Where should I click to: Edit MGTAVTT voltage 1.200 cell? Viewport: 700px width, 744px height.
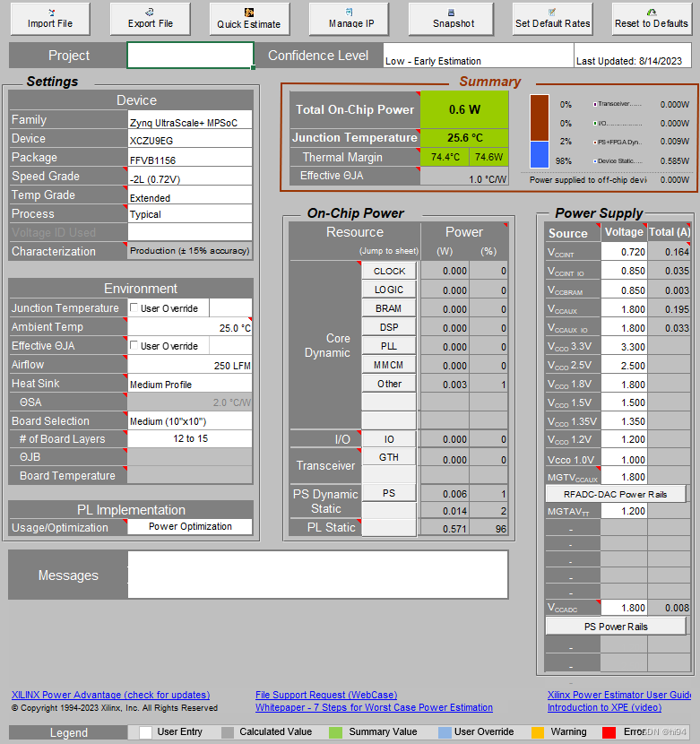click(624, 511)
